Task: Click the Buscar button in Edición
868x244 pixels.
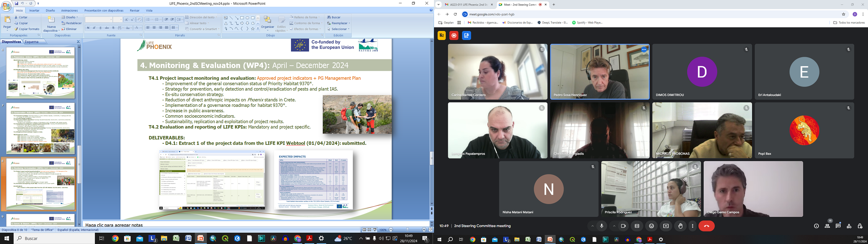Action: (334, 17)
